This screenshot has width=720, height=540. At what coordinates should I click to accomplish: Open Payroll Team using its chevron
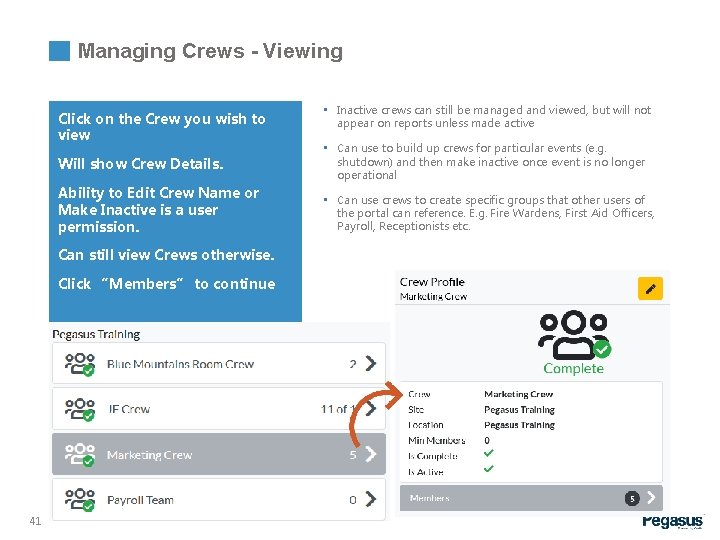pos(371,500)
